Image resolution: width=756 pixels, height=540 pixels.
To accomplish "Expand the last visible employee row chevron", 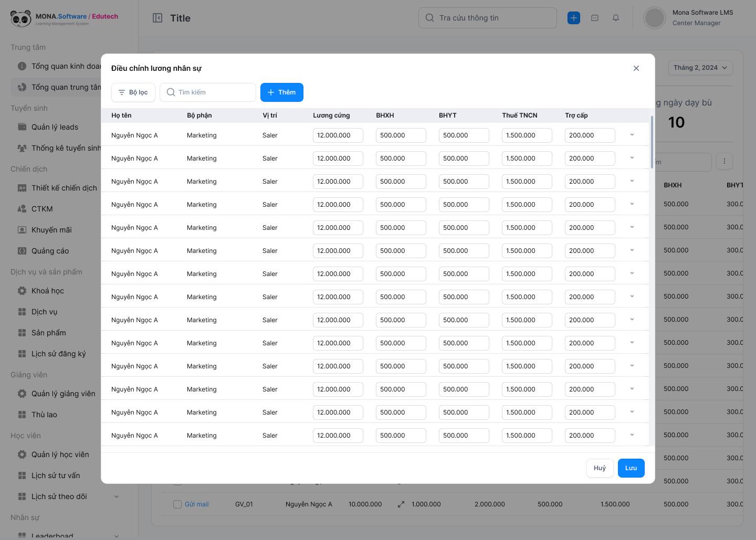I will tap(632, 435).
